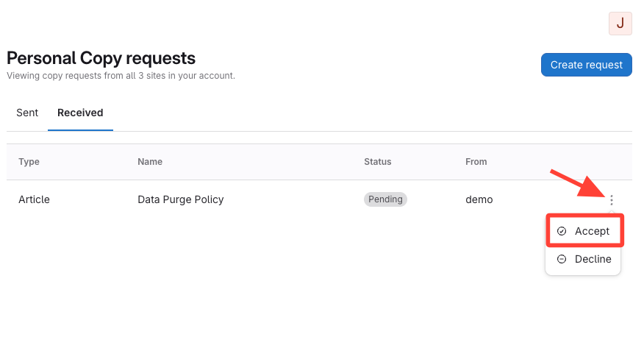
Task: Click the minus-circle icon beside Decline
Action: [x=562, y=259]
